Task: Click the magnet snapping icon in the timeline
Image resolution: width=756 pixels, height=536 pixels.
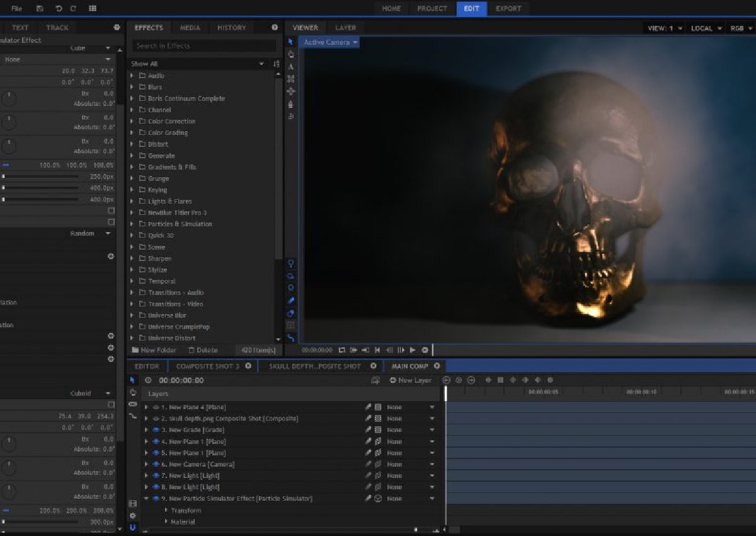Action: pos(132,527)
